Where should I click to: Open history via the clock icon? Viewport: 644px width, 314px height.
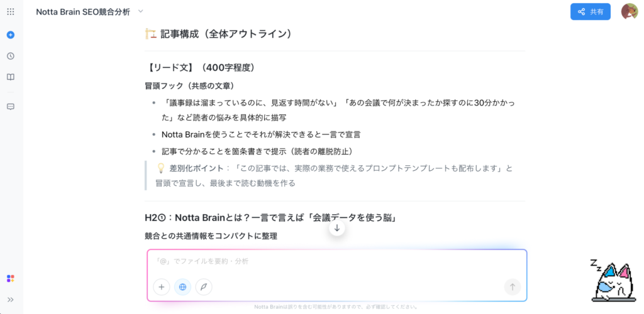point(11,56)
